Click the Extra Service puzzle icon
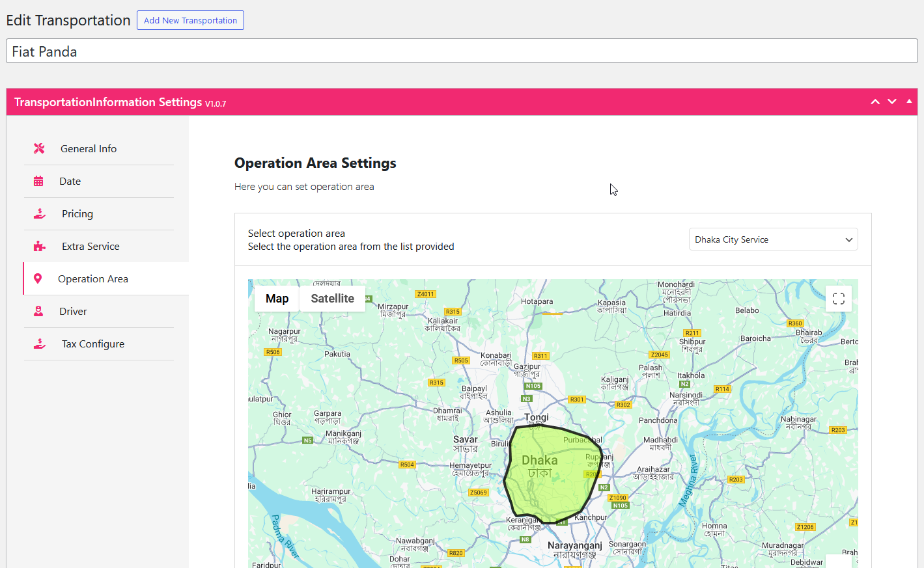The width and height of the screenshot is (924, 568). [40, 247]
